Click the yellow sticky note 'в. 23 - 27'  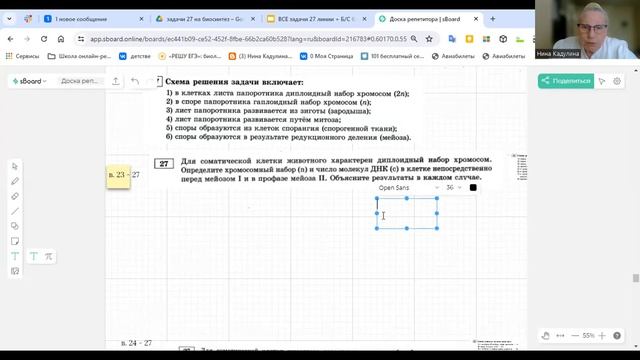(118, 176)
